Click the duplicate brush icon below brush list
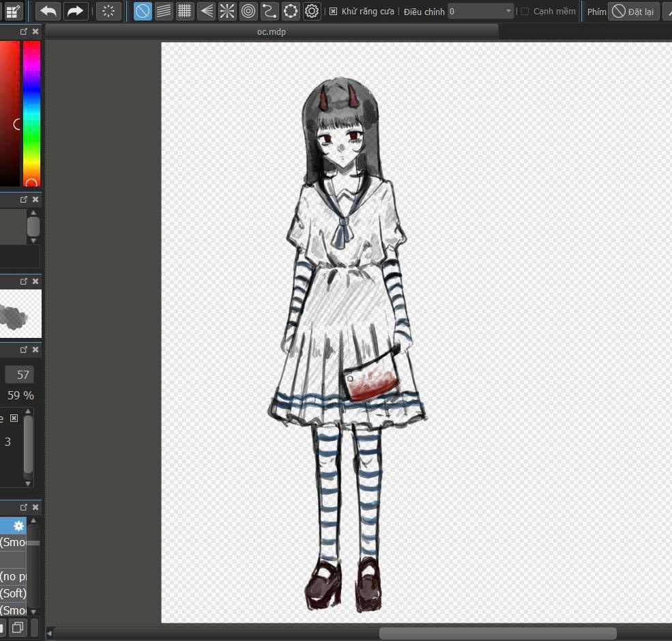The height and width of the screenshot is (641, 672). (18, 628)
